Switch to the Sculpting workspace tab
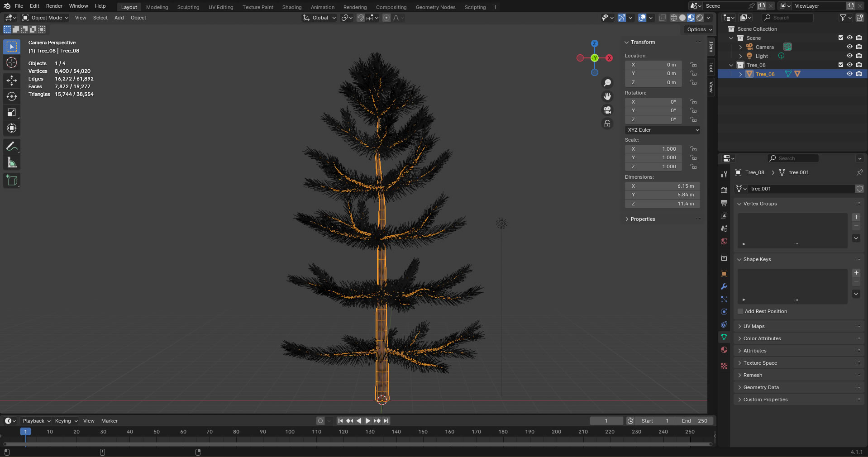Image resolution: width=868 pixels, height=457 pixels. coord(188,7)
